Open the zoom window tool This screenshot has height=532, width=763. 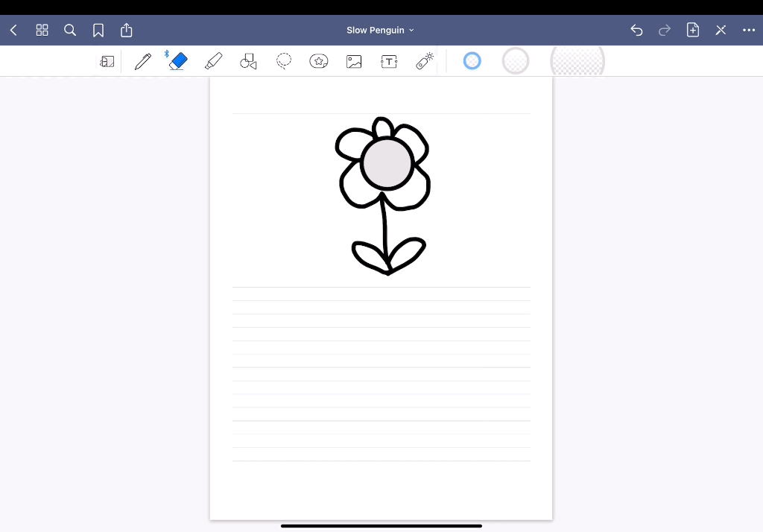pos(107,61)
